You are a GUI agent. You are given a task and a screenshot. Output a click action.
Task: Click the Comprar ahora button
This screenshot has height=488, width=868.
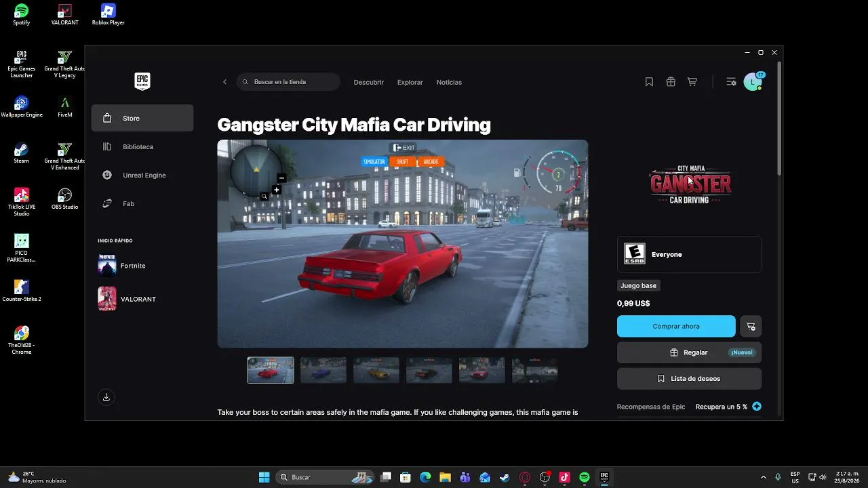[676, 326]
